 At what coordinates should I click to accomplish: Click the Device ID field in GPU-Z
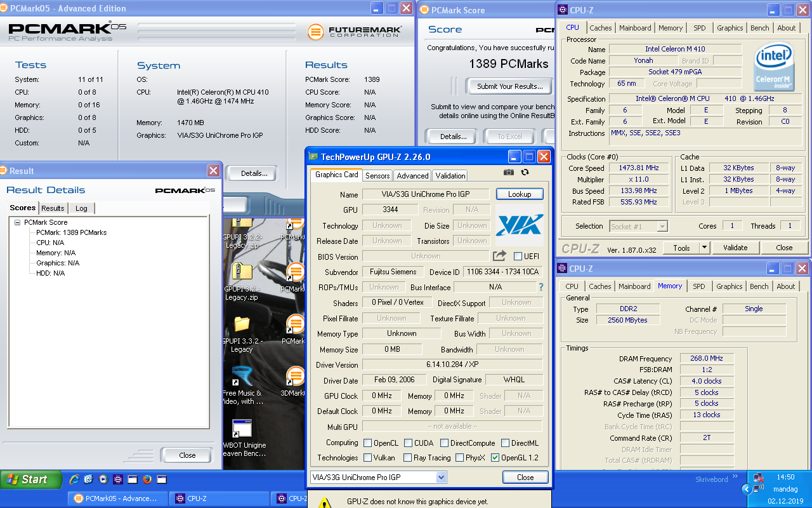(503, 272)
